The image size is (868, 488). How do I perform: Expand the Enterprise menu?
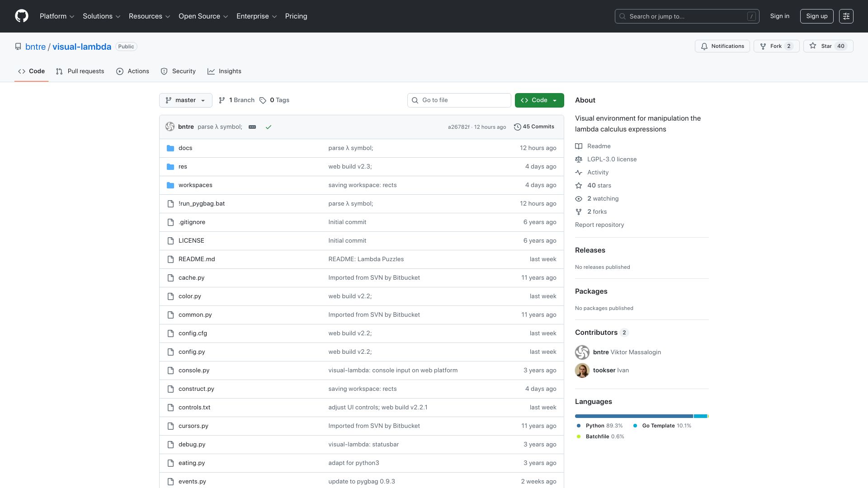[256, 16]
